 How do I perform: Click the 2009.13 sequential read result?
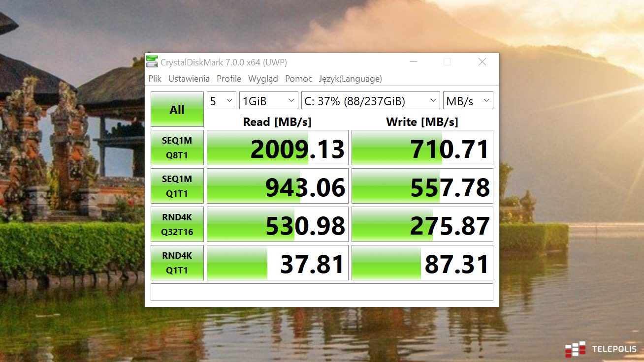click(x=278, y=148)
